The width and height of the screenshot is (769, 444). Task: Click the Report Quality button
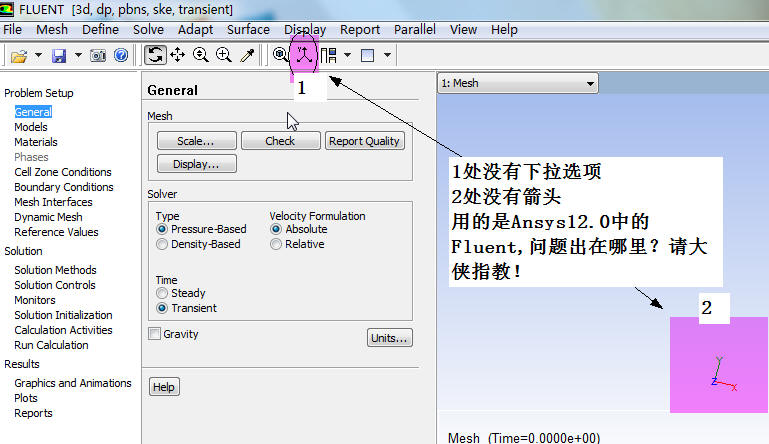pos(364,141)
